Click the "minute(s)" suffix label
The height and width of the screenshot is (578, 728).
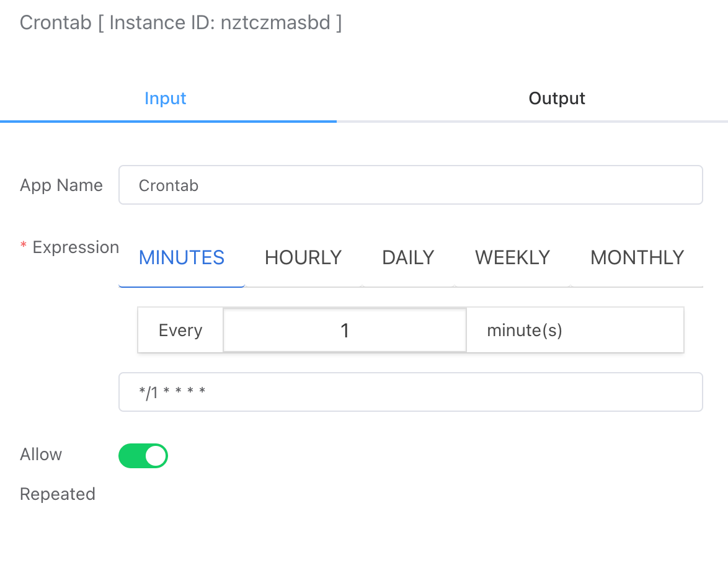coord(524,331)
